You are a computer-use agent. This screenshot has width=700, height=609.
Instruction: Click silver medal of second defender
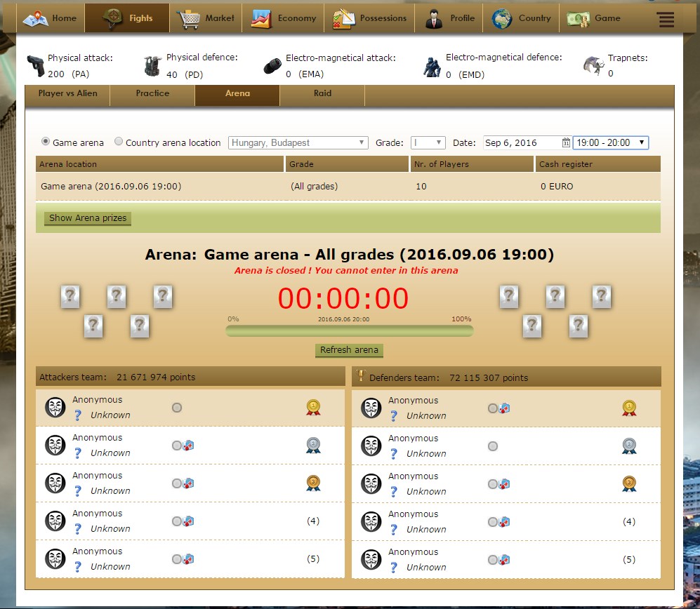[629, 446]
